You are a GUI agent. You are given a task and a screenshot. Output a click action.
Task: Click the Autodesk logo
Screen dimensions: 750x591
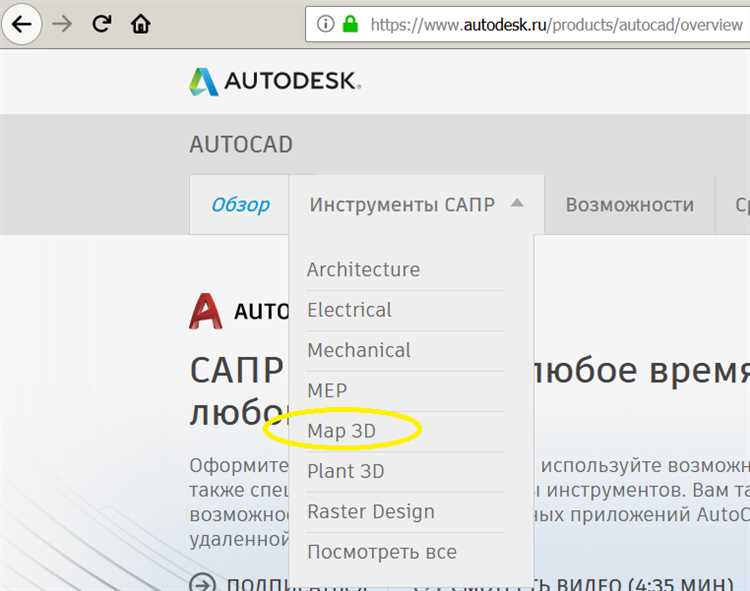pos(275,81)
